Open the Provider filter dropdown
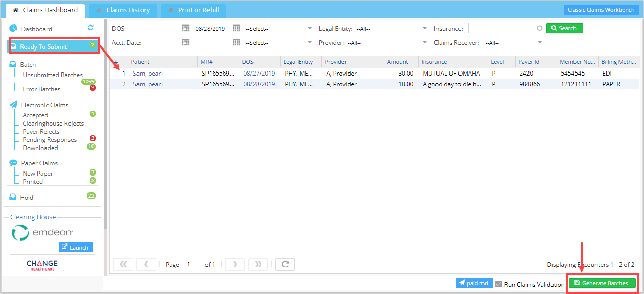644x294 pixels. coord(425,43)
